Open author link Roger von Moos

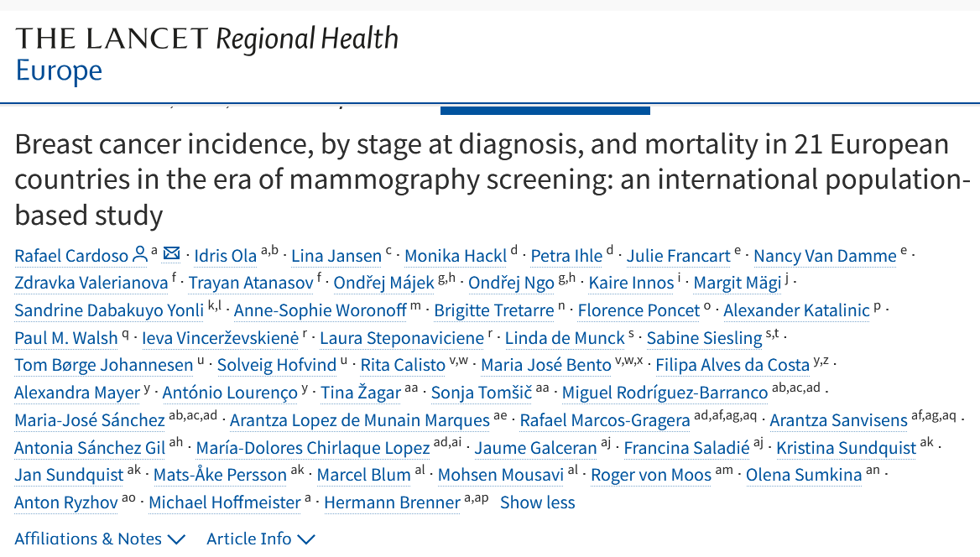[650, 475]
